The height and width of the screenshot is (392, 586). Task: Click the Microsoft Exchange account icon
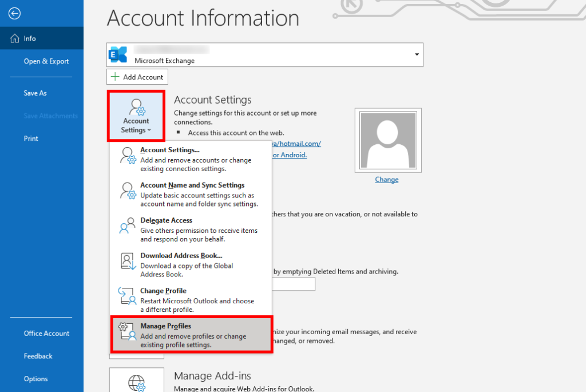click(118, 55)
